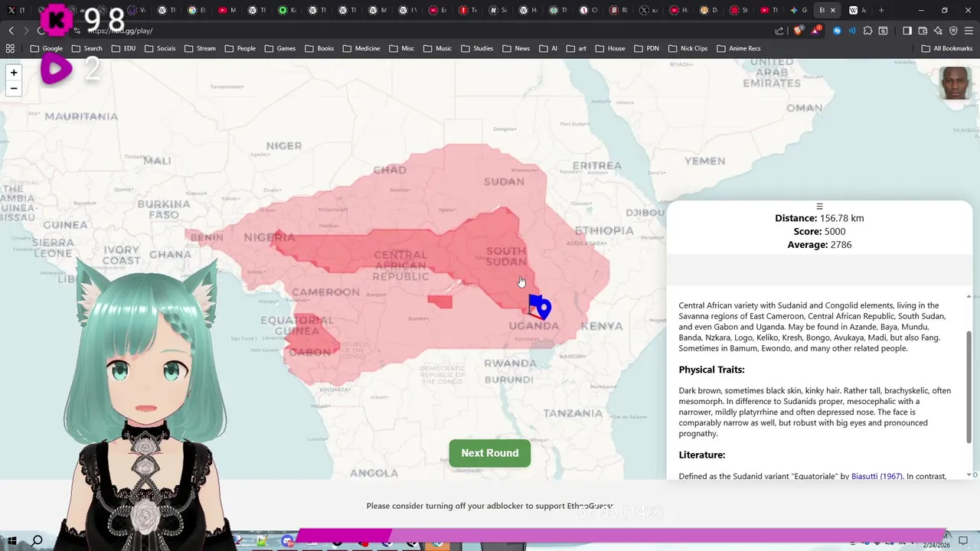Open the Search bookmark folder
The width and height of the screenshot is (980, 551).
click(87, 48)
